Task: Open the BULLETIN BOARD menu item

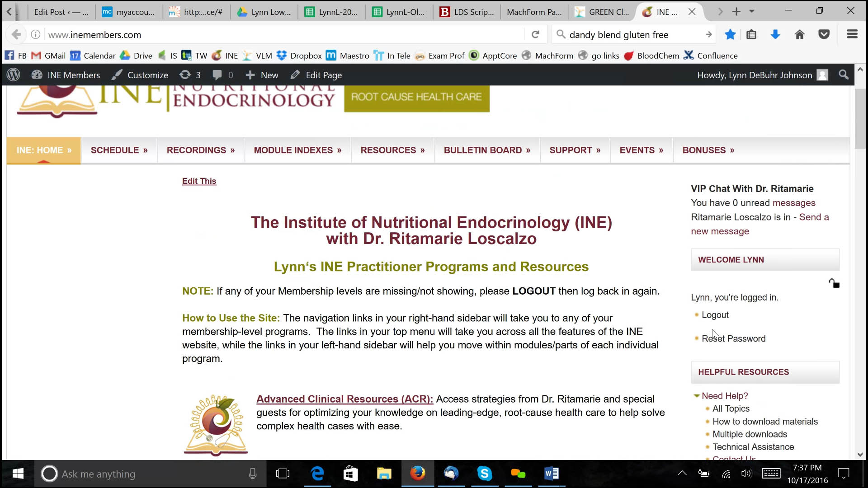Action: point(486,150)
